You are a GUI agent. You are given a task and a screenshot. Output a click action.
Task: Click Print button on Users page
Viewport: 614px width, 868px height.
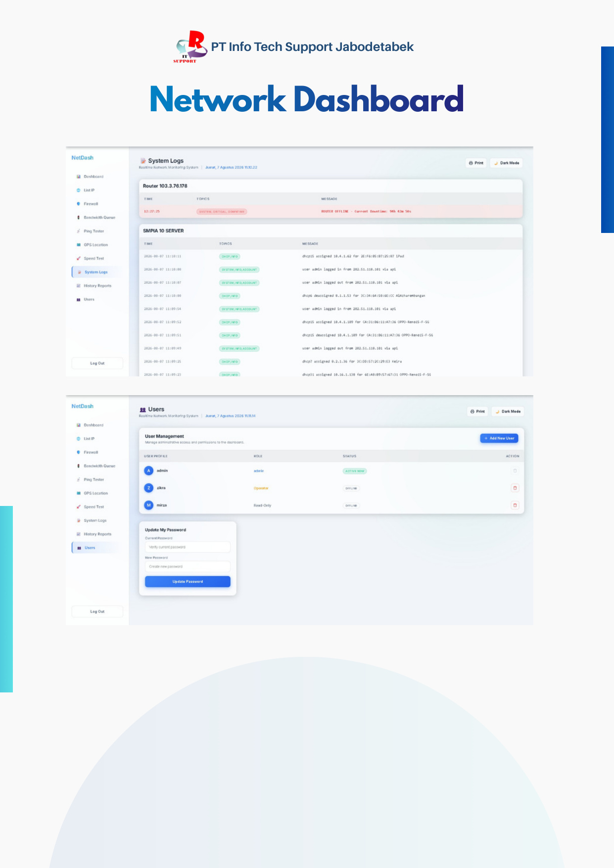click(477, 411)
